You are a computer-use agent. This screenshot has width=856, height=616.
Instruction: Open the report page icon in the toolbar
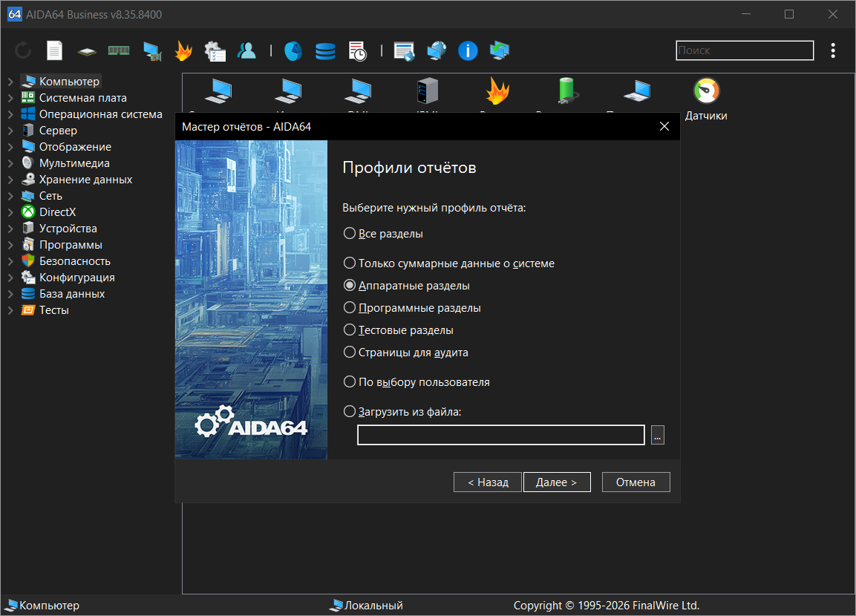55,50
